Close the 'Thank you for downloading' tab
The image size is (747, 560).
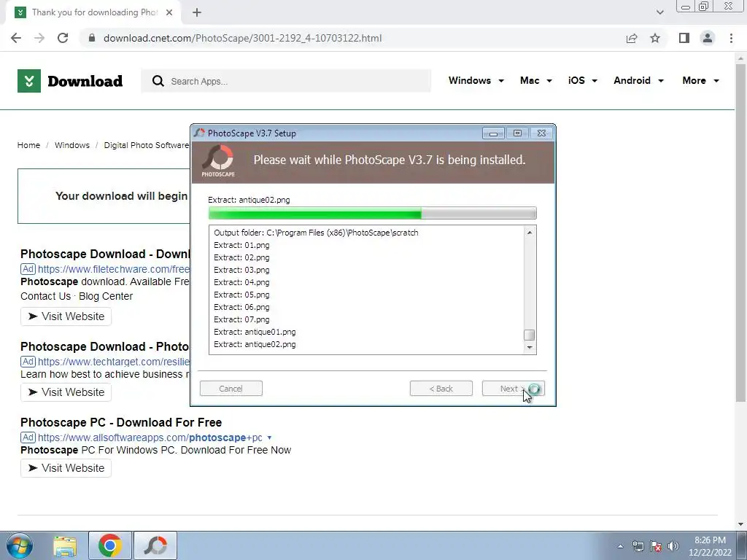[169, 12]
